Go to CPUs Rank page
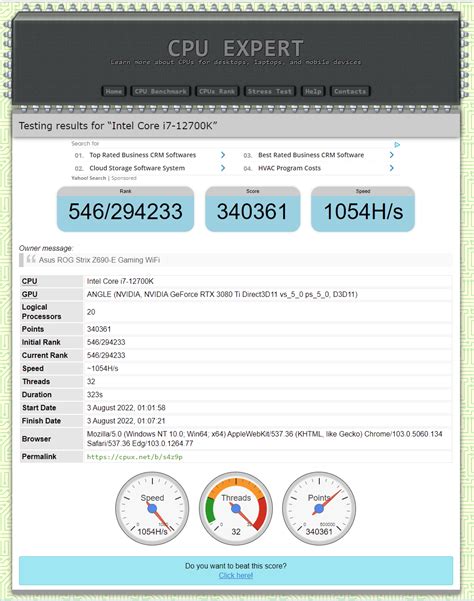The image size is (474, 601). [217, 91]
